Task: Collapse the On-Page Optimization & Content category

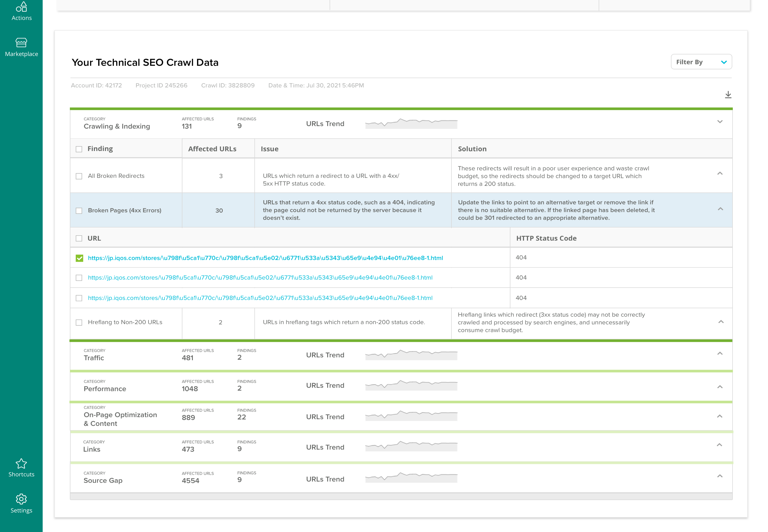Action: click(720, 416)
